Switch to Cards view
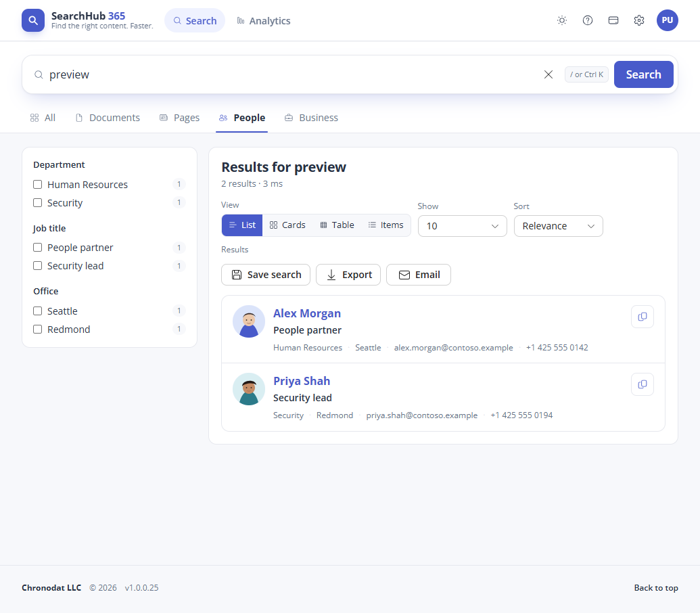The width and height of the screenshot is (700, 613). pyautogui.click(x=287, y=225)
